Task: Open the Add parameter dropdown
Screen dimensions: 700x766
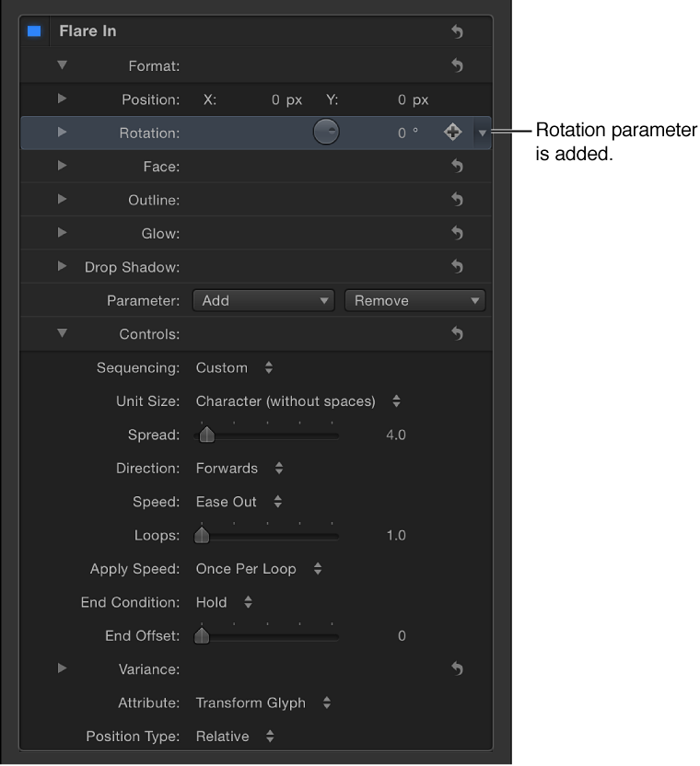Action: point(263,300)
